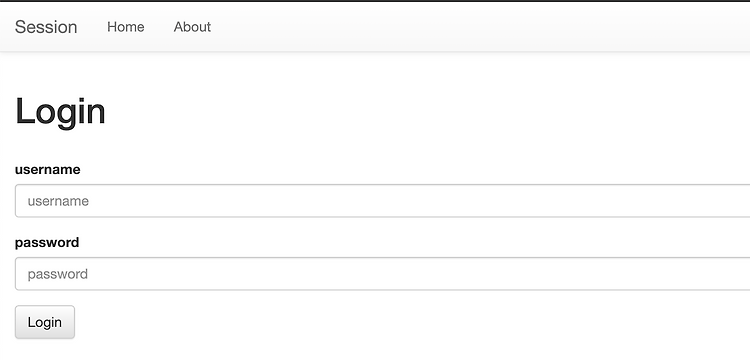Click empty area of top navbar
The image size is (750, 360).
tap(478, 27)
